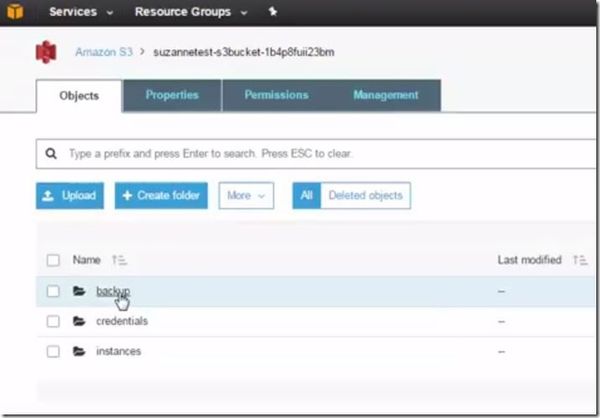Screen dimensions: 600x418
Task: Click the Last modified column header
Action: [x=529, y=260]
